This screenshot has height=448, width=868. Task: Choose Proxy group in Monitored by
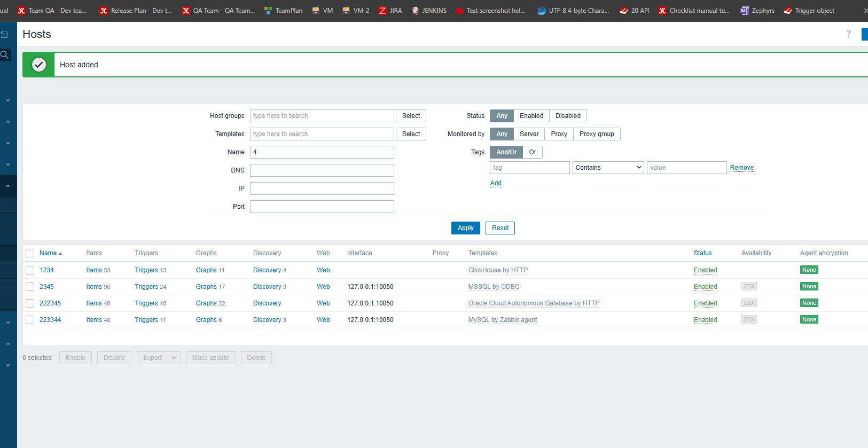[x=596, y=134]
